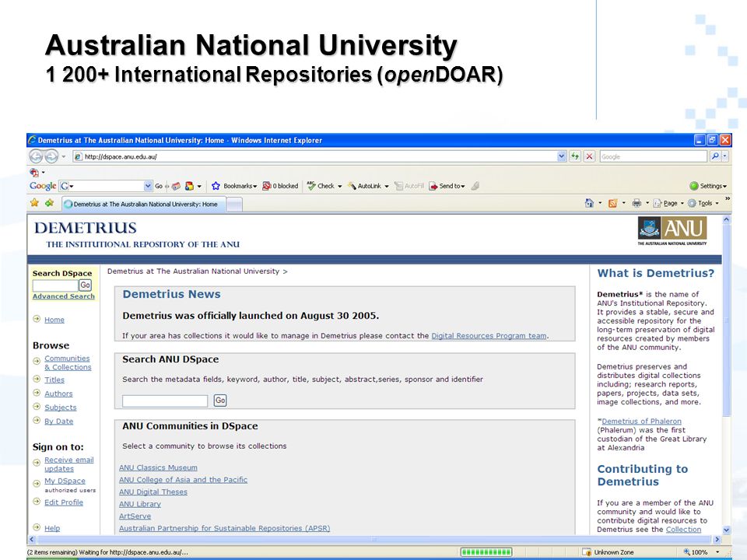This screenshot has width=747, height=560.
Task: Click the Search ANU DSpace text field
Action: tap(165, 401)
